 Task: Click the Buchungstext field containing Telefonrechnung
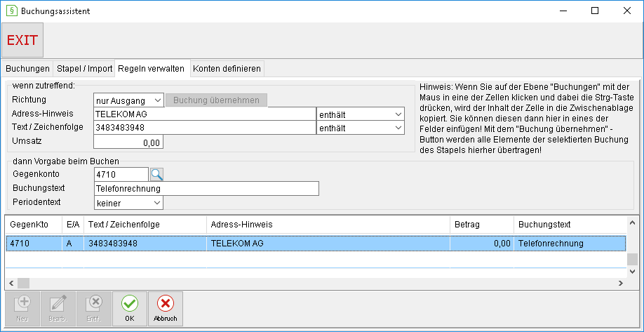(206, 189)
